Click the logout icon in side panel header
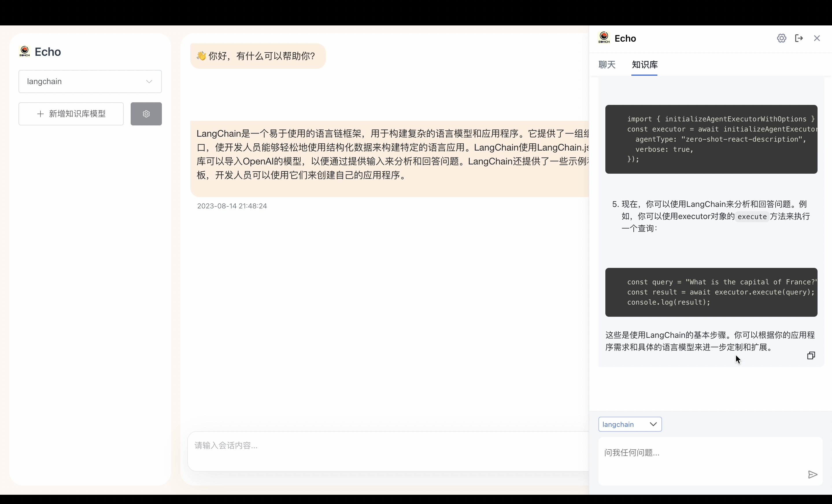The height and width of the screenshot is (504, 832). coord(799,38)
